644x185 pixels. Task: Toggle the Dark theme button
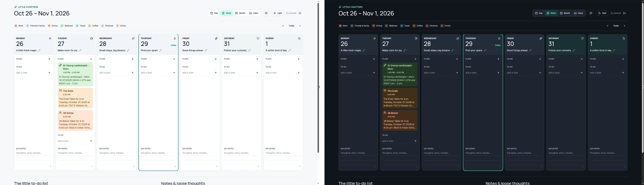click(x=602, y=13)
